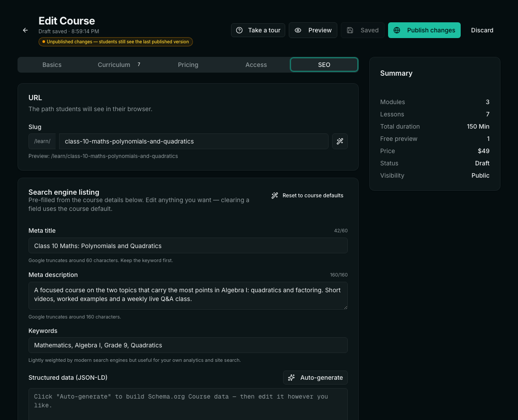Switch to the Basics tab

coord(52,65)
